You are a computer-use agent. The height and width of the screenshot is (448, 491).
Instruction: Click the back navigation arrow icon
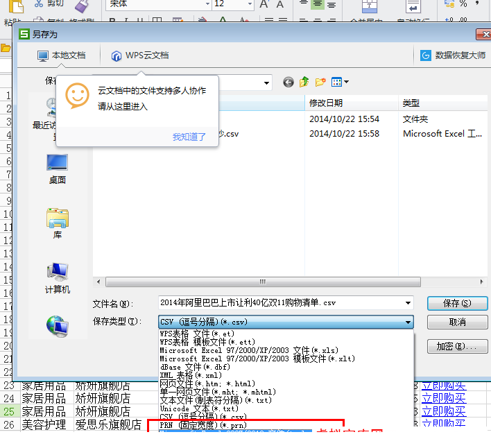pos(288,83)
